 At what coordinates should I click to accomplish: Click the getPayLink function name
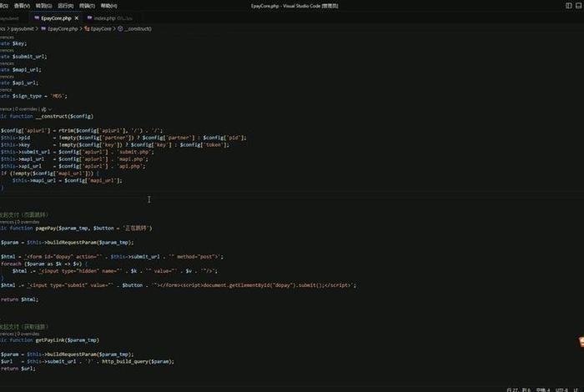pyautogui.click(x=50, y=340)
